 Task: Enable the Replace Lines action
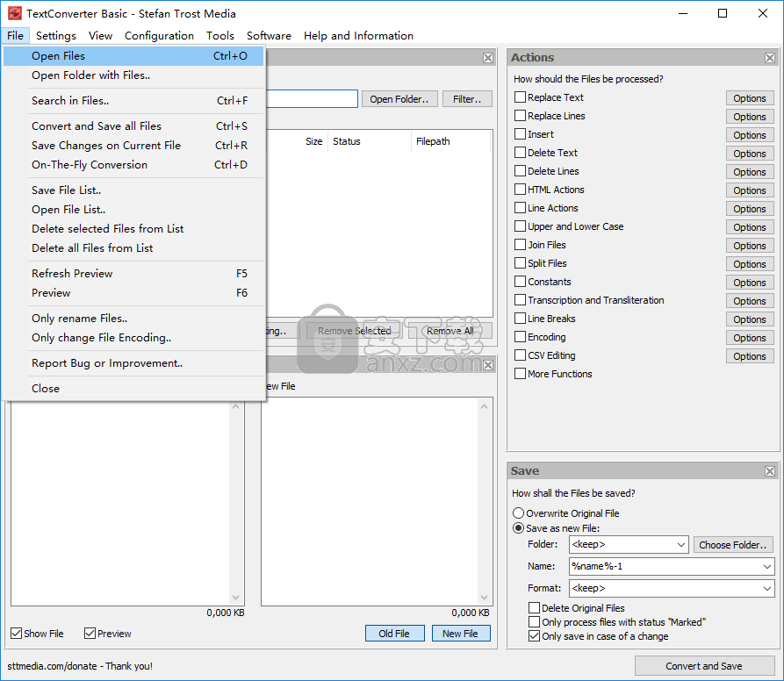click(520, 116)
